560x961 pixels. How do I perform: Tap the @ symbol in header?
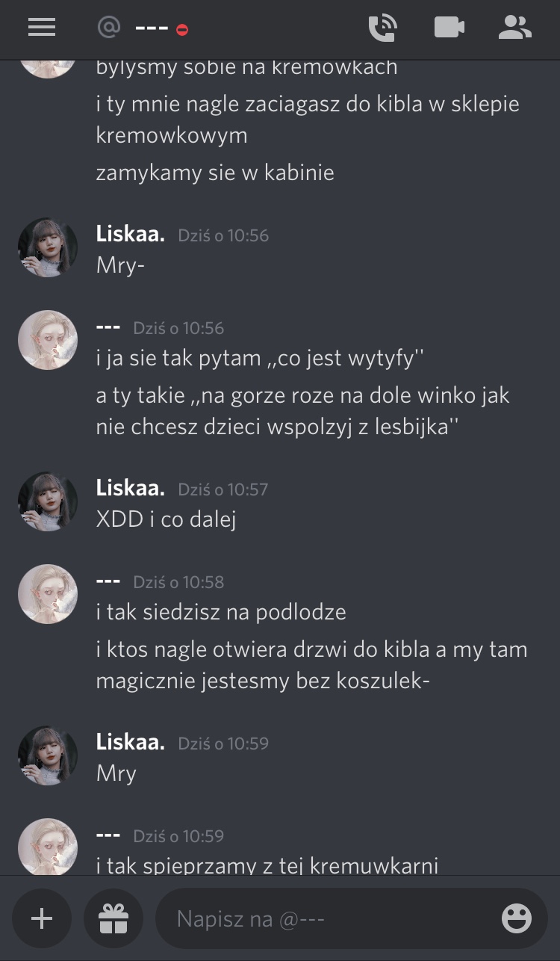coord(108,28)
